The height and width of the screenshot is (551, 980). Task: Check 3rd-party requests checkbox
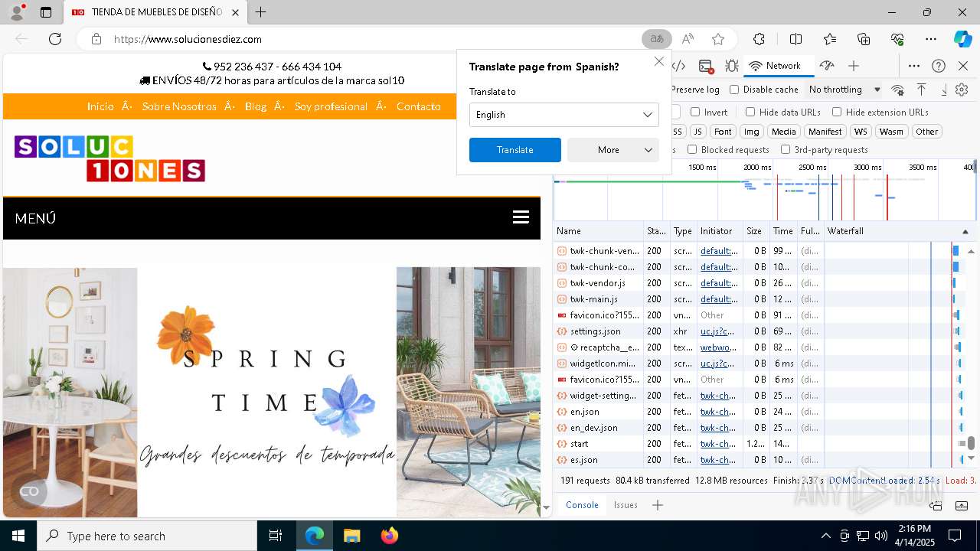[x=786, y=149]
